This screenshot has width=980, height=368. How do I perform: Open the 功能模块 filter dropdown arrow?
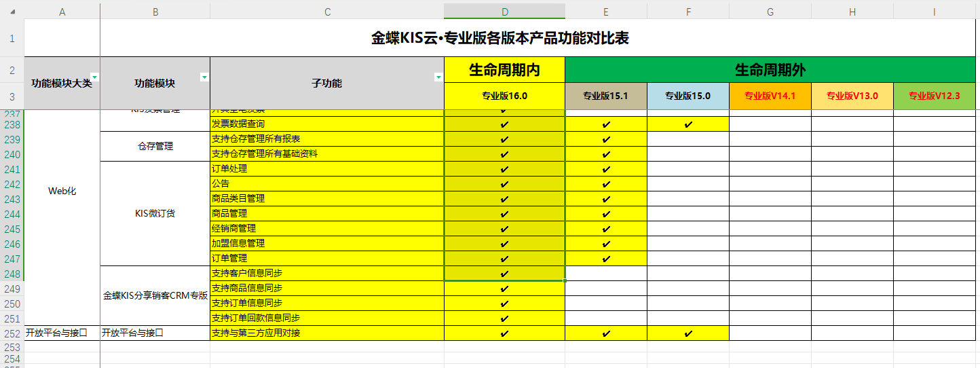(205, 77)
